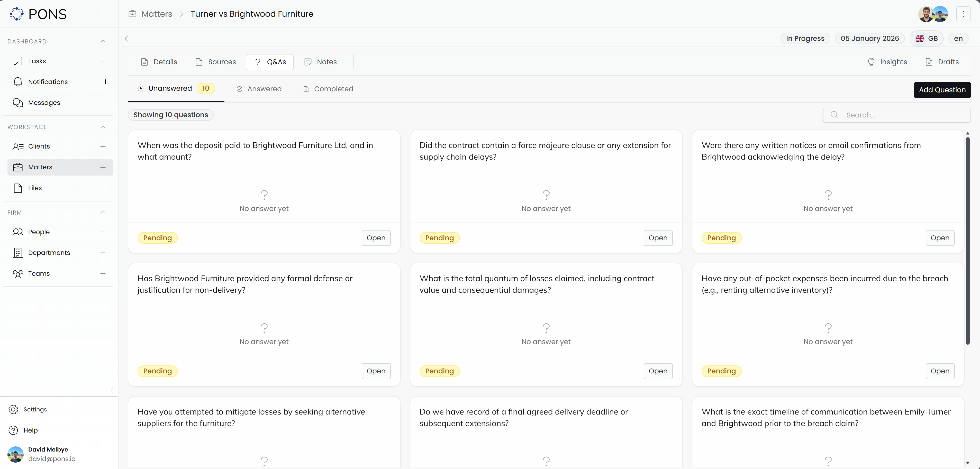Collapse the left sidebar panel
The width and height of the screenshot is (980, 469).
(112, 391)
